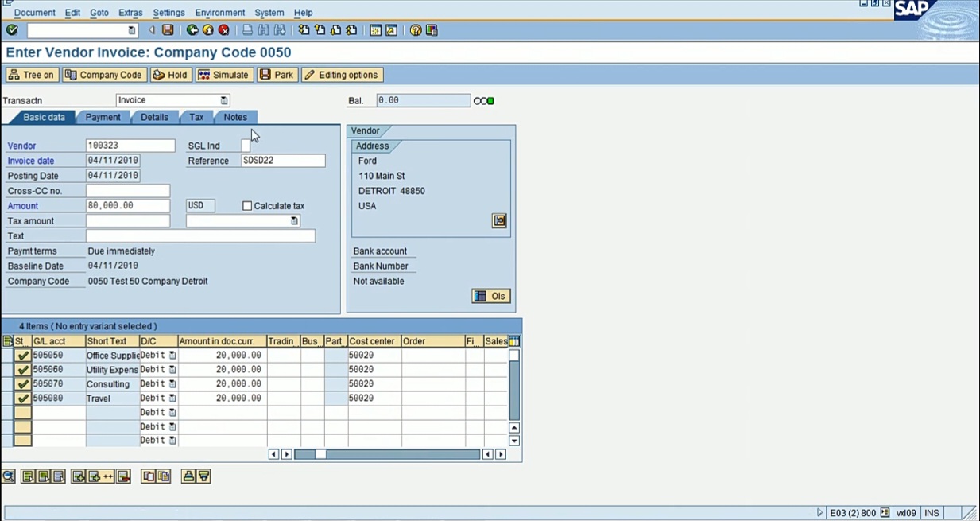This screenshot has height=521, width=980.
Task: Click the vendor address display icon
Action: click(499, 220)
